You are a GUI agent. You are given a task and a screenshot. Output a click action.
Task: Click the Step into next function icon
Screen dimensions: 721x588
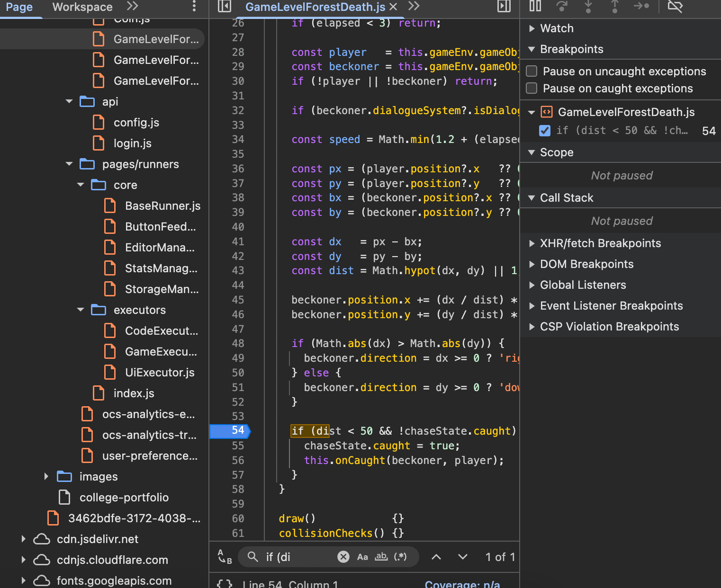pos(588,6)
